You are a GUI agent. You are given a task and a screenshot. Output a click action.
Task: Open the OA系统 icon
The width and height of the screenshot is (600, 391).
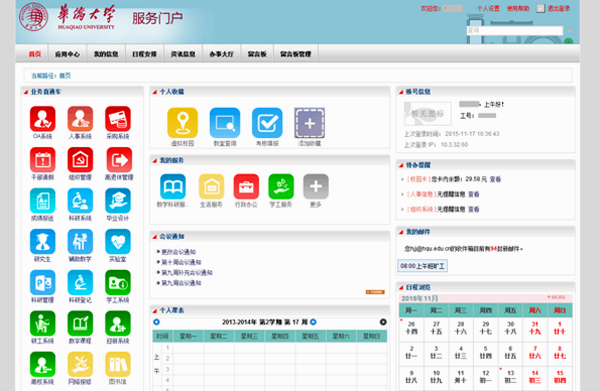coord(42,119)
